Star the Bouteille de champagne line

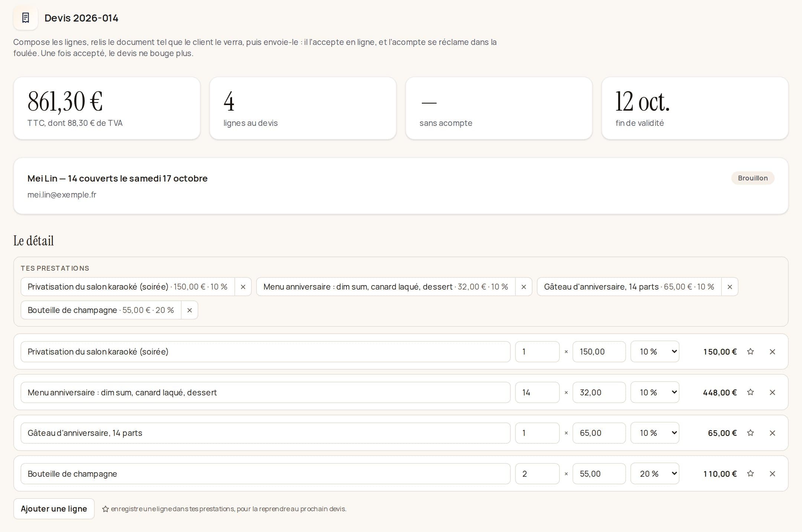[750, 473]
